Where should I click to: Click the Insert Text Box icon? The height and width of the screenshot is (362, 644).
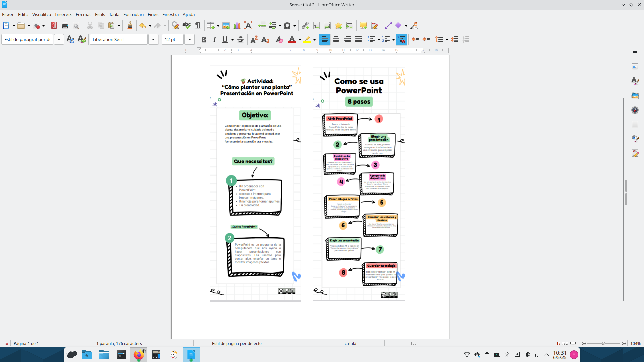pyautogui.click(x=248, y=26)
